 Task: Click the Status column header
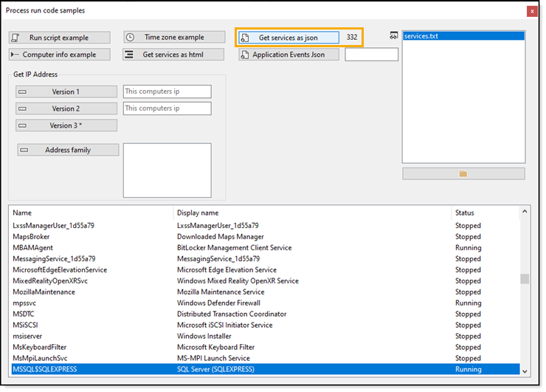click(x=485, y=213)
